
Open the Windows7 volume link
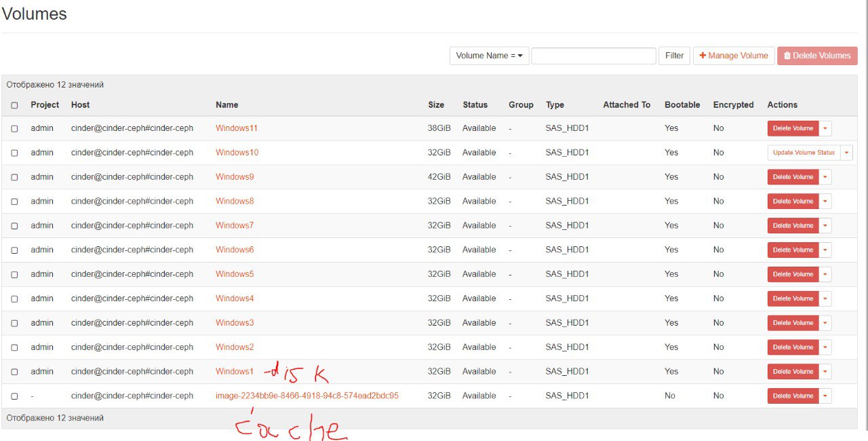(x=235, y=226)
